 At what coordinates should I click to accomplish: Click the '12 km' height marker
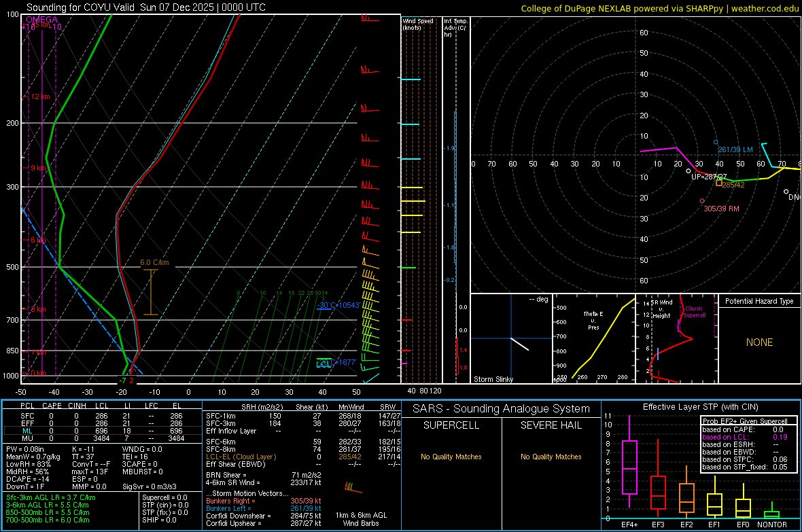point(39,96)
